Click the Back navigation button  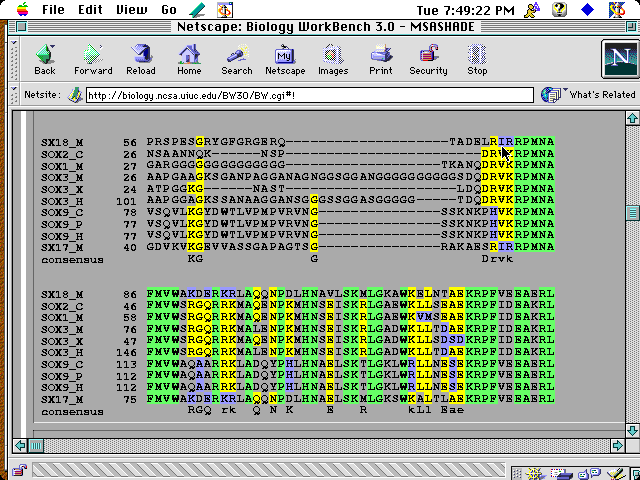click(x=44, y=59)
